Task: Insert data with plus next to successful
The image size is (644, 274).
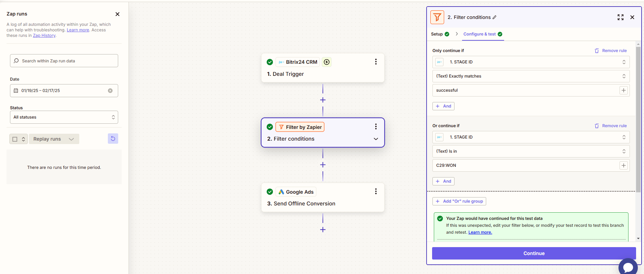Action: click(x=624, y=90)
